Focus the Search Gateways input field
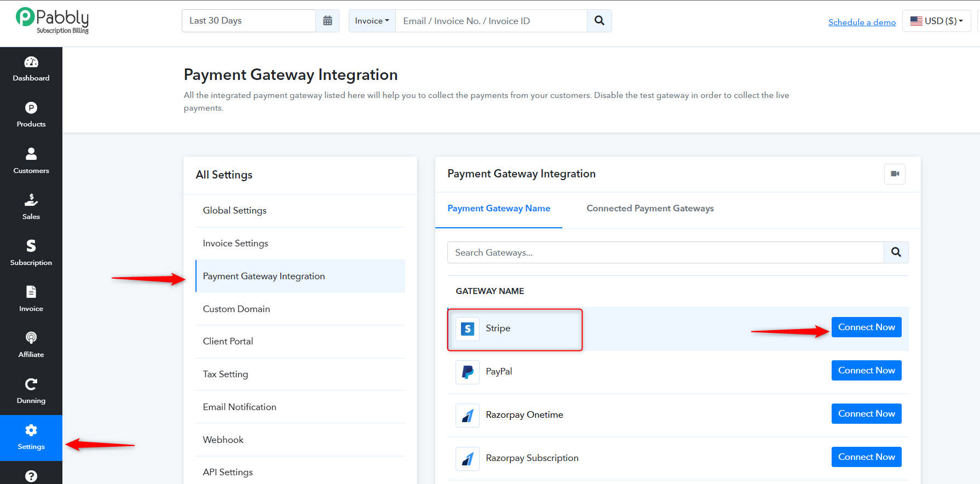The image size is (980, 484). tap(666, 252)
